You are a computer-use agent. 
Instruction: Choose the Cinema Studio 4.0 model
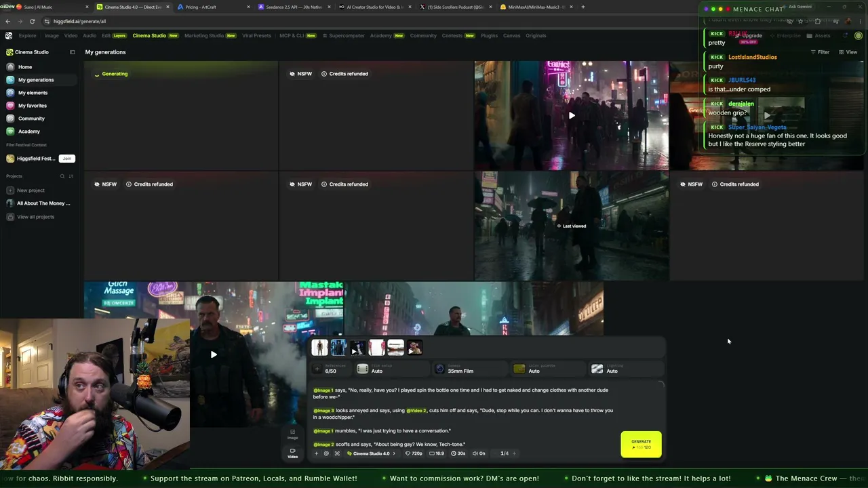click(x=370, y=453)
